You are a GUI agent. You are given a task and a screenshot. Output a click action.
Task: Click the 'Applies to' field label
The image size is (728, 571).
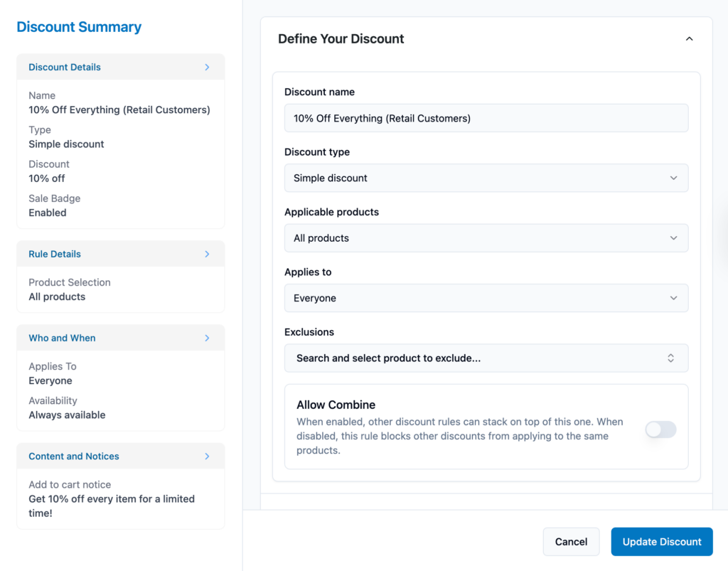click(308, 272)
